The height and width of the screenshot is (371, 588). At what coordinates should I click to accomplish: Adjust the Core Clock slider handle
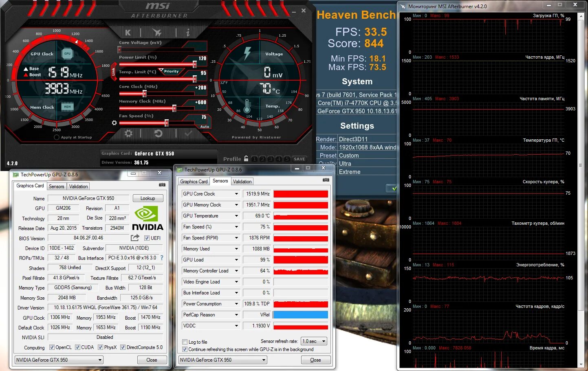coord(145,94)
